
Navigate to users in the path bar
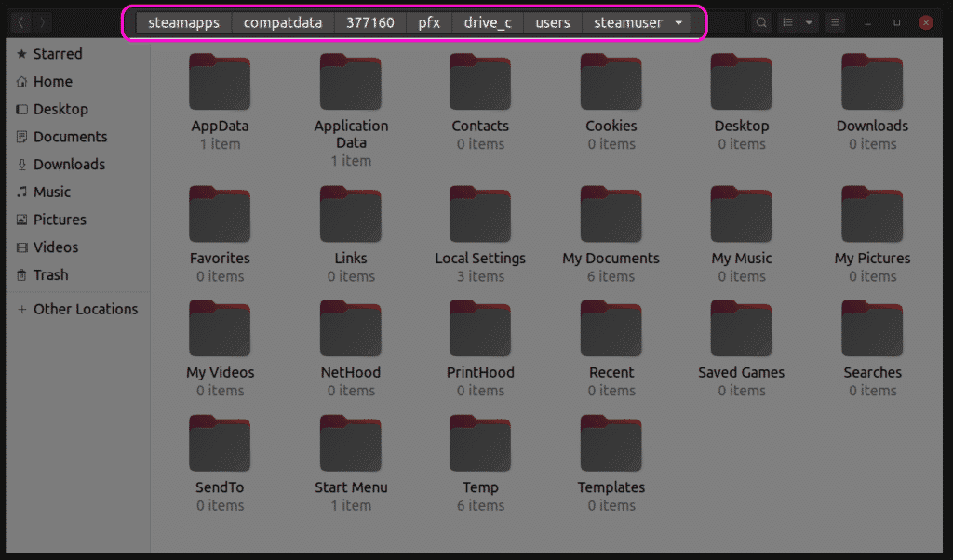(x=553, y=23)
